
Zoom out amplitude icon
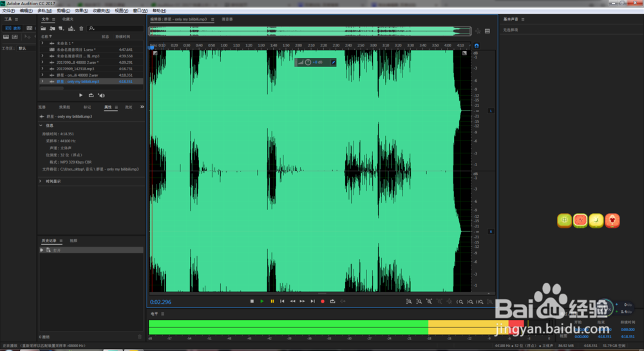(x=419, y=302)
